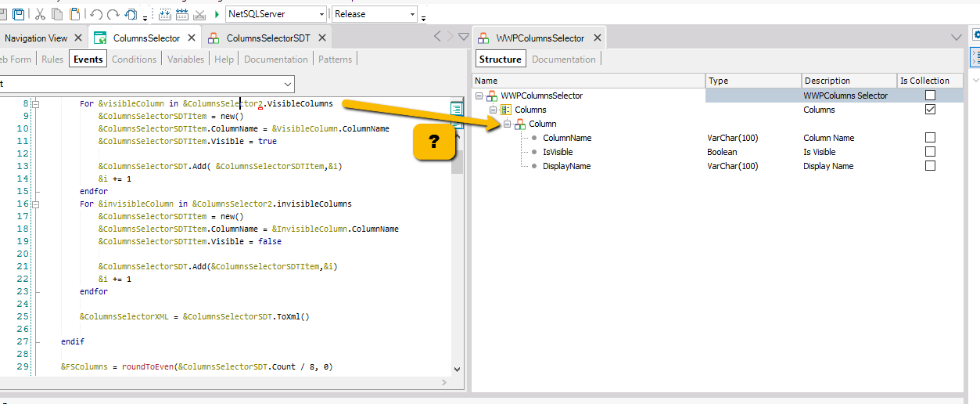980x404 pixels.
Task: Click the top outline icon beside the editor
Action: 456,107
